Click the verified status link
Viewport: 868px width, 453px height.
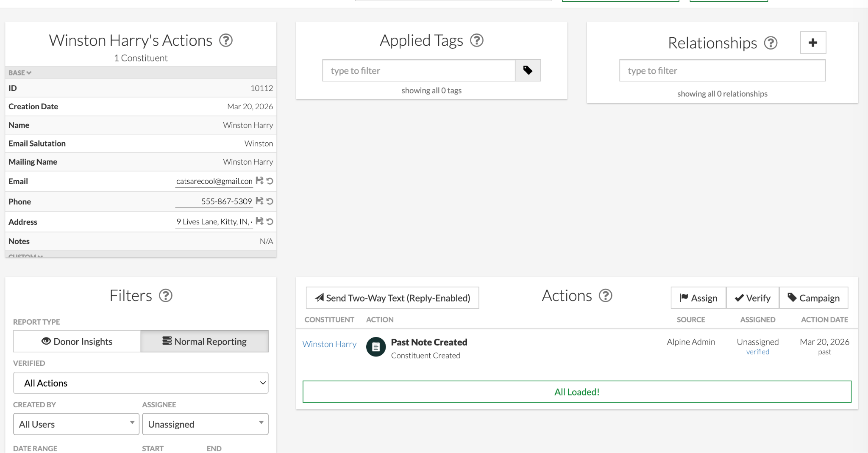pyautogui.click(x=758, y=352)
